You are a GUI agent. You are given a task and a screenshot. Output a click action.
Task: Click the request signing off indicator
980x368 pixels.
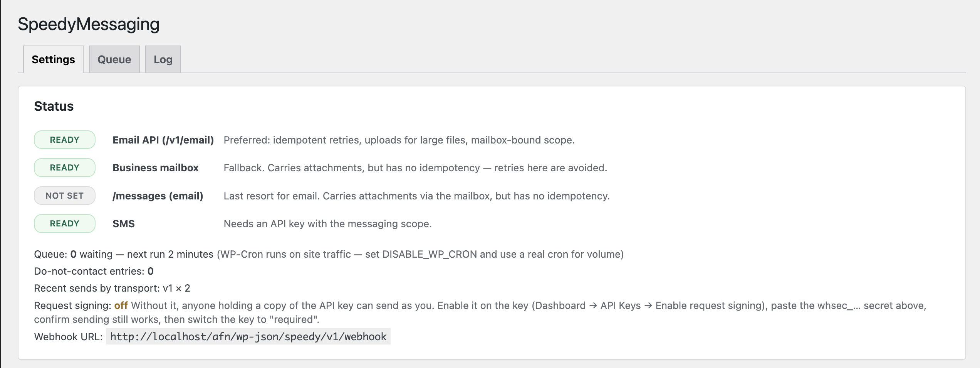pos(121,306)
